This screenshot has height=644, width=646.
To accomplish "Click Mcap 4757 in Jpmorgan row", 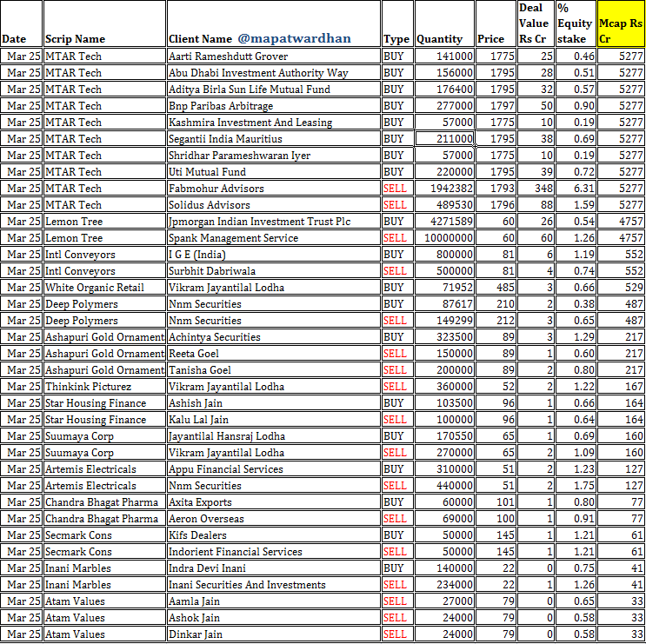I will pos(622,221).
